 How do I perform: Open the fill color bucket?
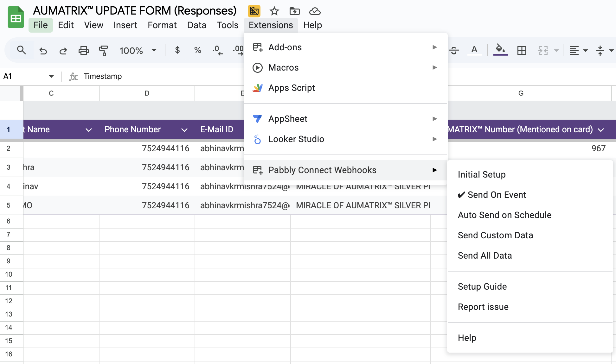coord(500,50)
